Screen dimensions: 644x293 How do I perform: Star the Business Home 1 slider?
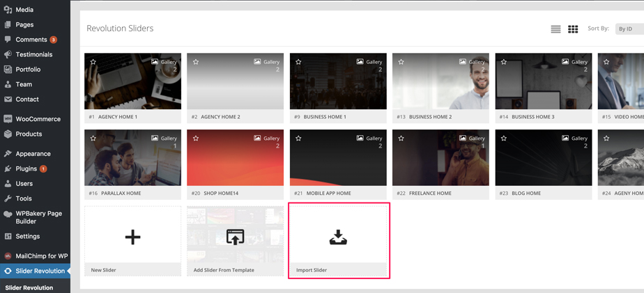[298, 62]
